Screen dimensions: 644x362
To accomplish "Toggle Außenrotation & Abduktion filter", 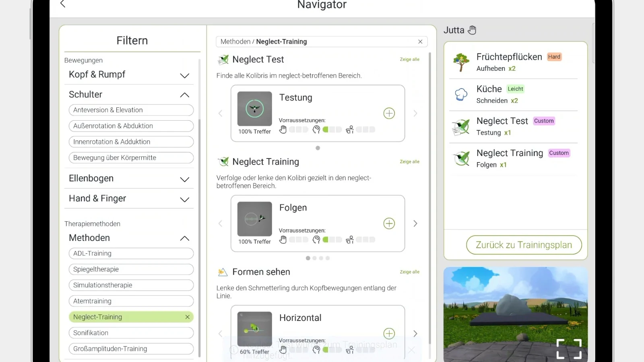I will click(x=131, y=126).
